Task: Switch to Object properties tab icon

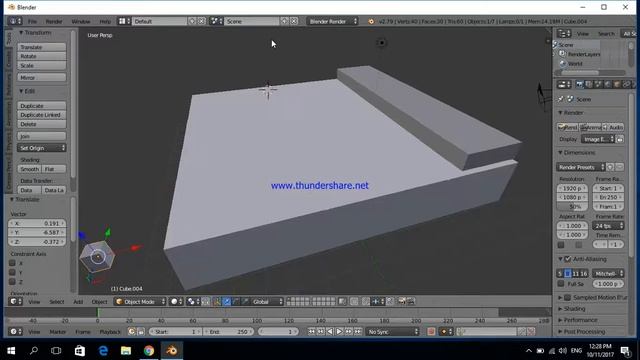Action: pos(617,84)
